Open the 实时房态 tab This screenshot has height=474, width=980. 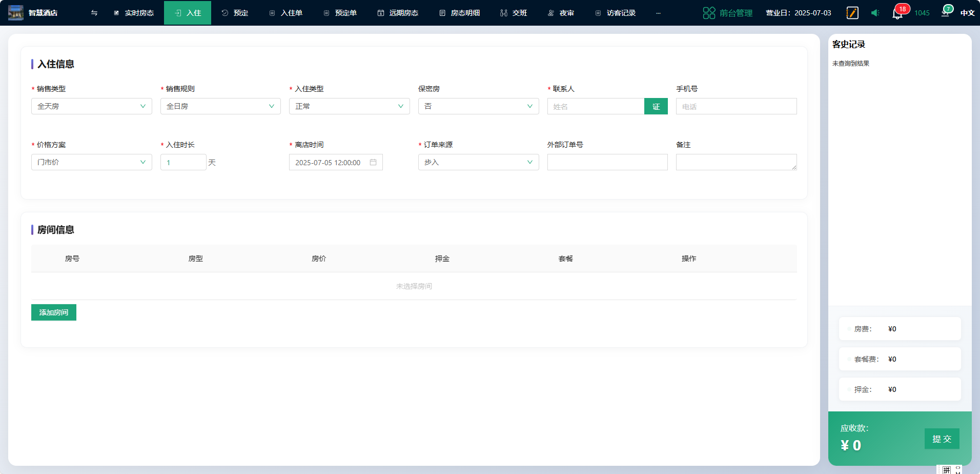coord(134,13)
